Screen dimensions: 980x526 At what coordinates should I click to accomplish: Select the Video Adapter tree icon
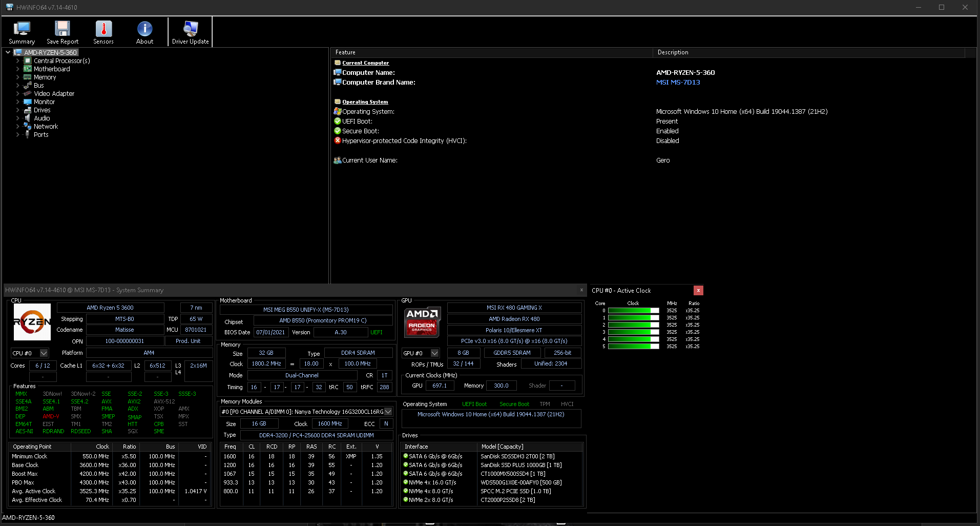click(28, 93)
